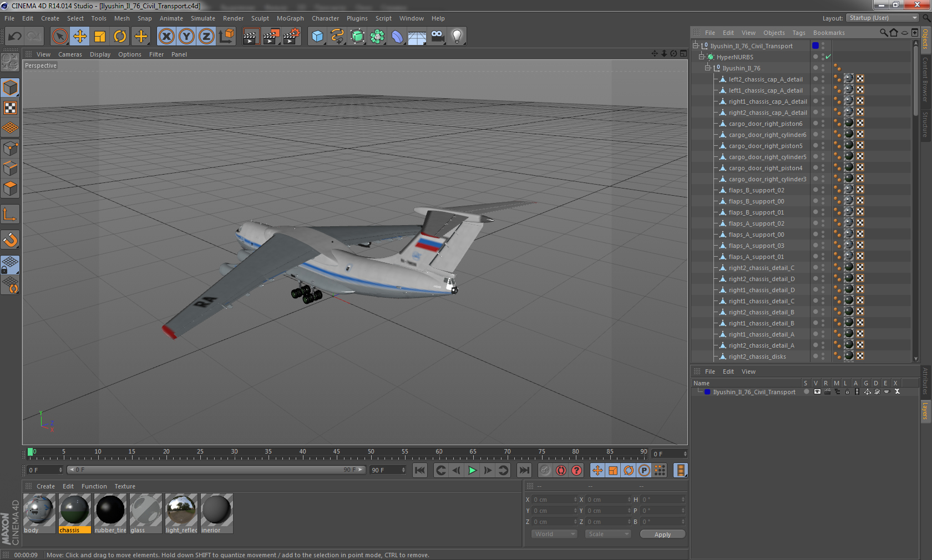Activate the Scale tool in toolbar

click(x=100, y=37)
